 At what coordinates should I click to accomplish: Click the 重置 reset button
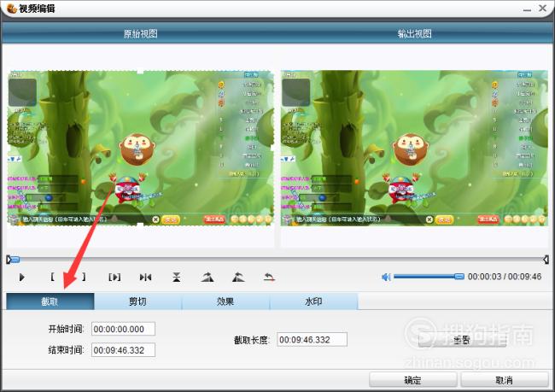(462, 340)
